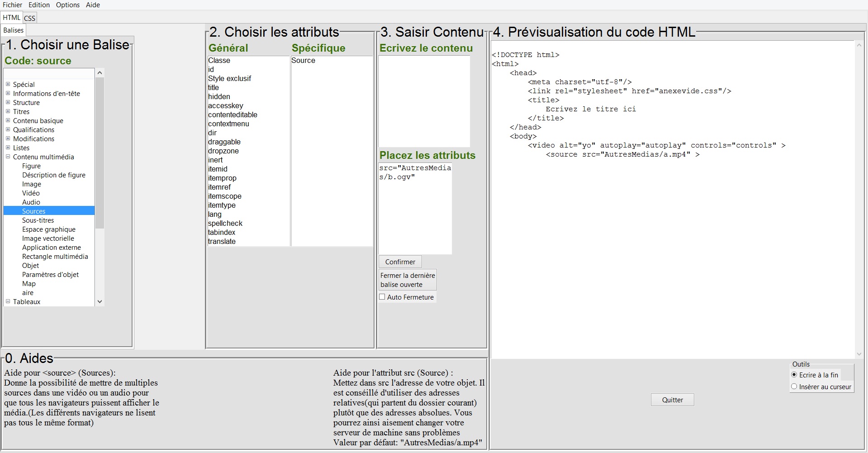The height and width of the screenshot is (453, 868).
Task: Select the Vidéo tree item
Action: tap(31, 193)
